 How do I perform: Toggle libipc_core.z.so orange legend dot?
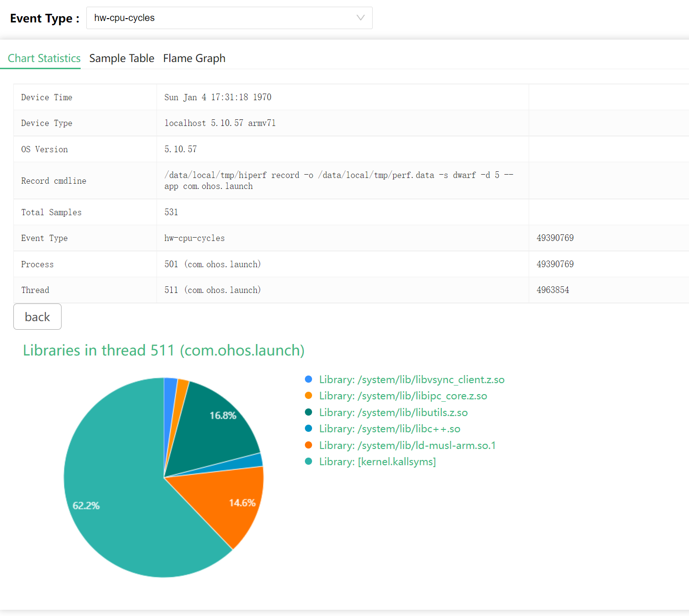pos(308,396)
